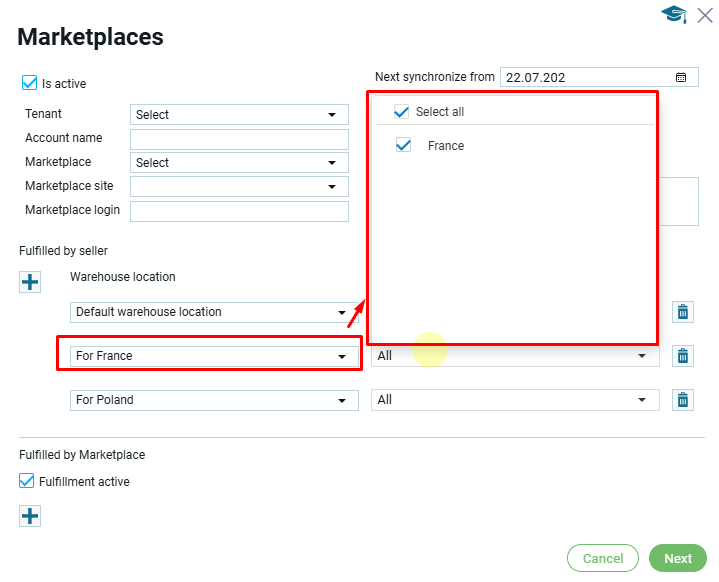Click the Cancel button
The height and width of the screenshot is (582, 719).
(x=603, y=558)
